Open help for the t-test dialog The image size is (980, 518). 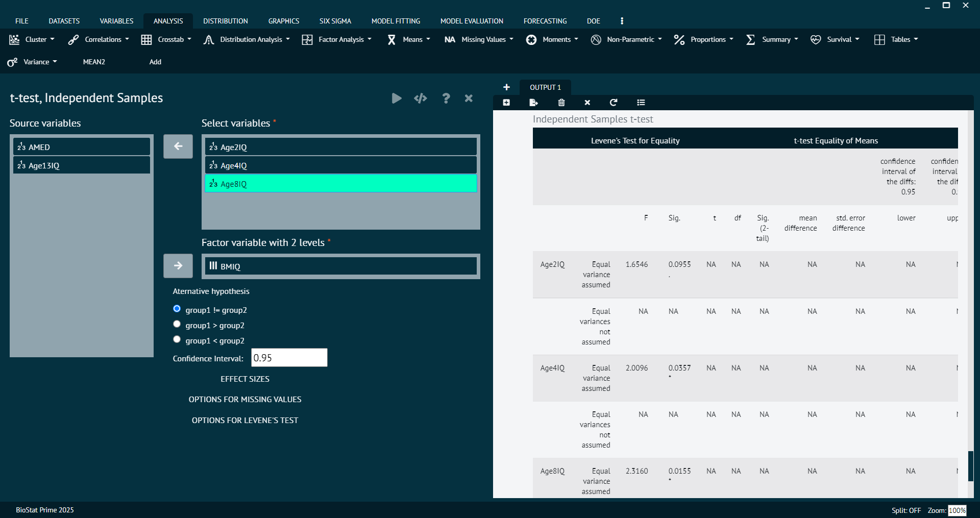pos(446,98)
